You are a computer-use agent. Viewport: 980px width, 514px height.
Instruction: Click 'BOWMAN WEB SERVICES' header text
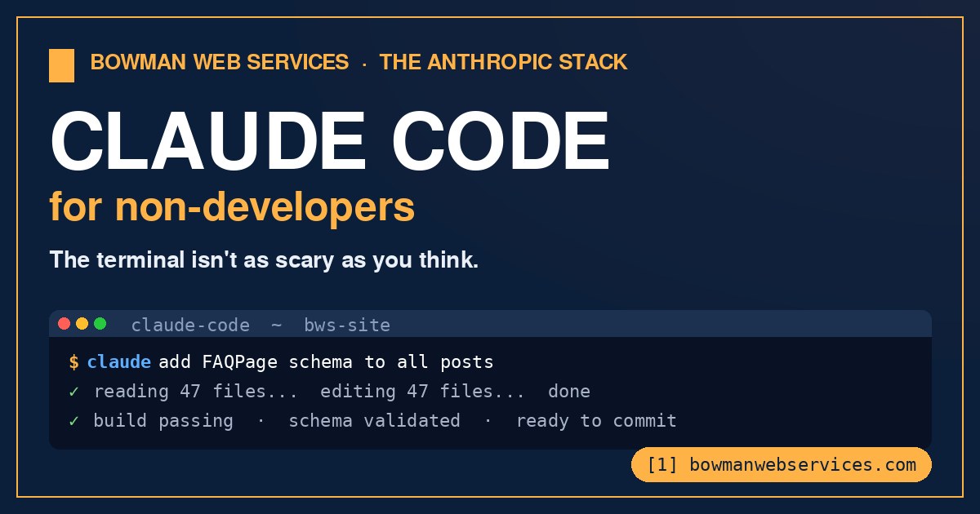(x=220, y=62)
